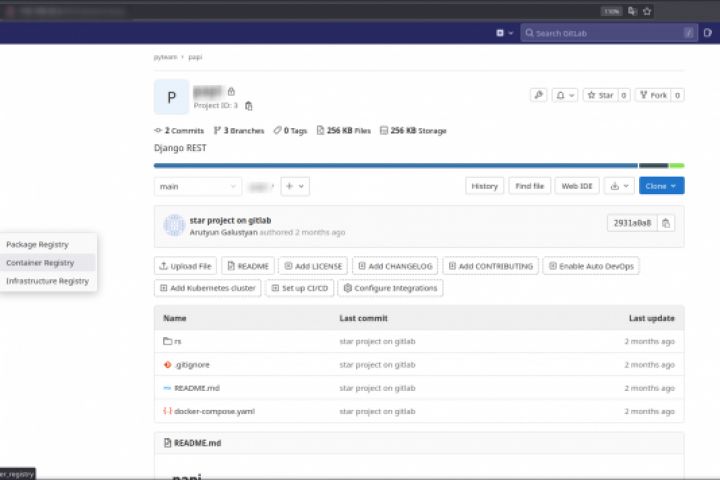Click Configure Integrations
This screenshot has width=720, height=480.
pos(390,288)
